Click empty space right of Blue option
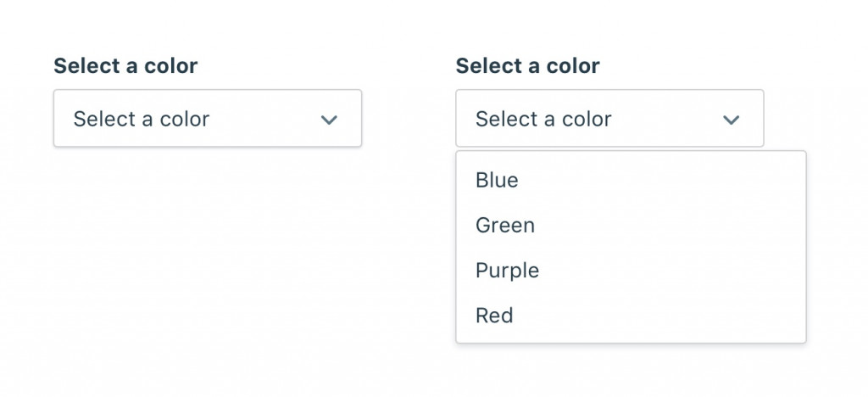868x397 pixels. point(661,181)
